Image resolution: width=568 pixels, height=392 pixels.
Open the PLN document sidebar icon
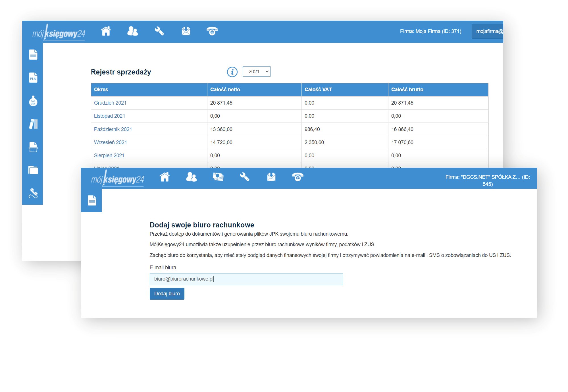33,78
